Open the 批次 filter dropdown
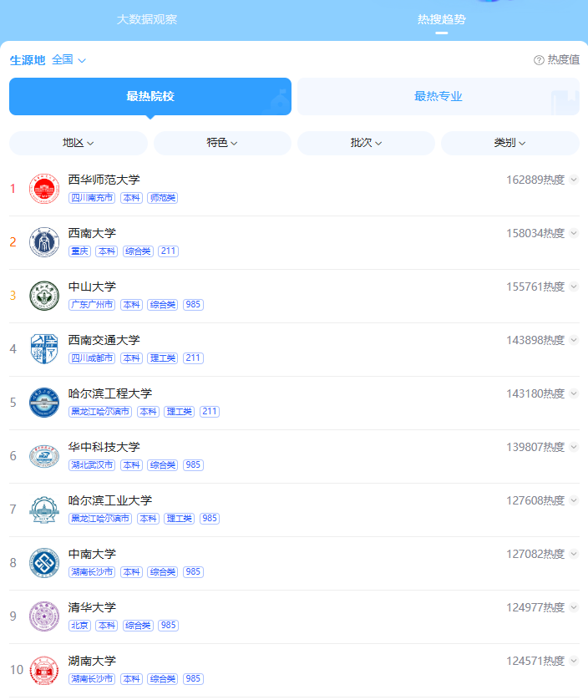The image size is (588, 700). pyautogui.click(x=366, y=143)
